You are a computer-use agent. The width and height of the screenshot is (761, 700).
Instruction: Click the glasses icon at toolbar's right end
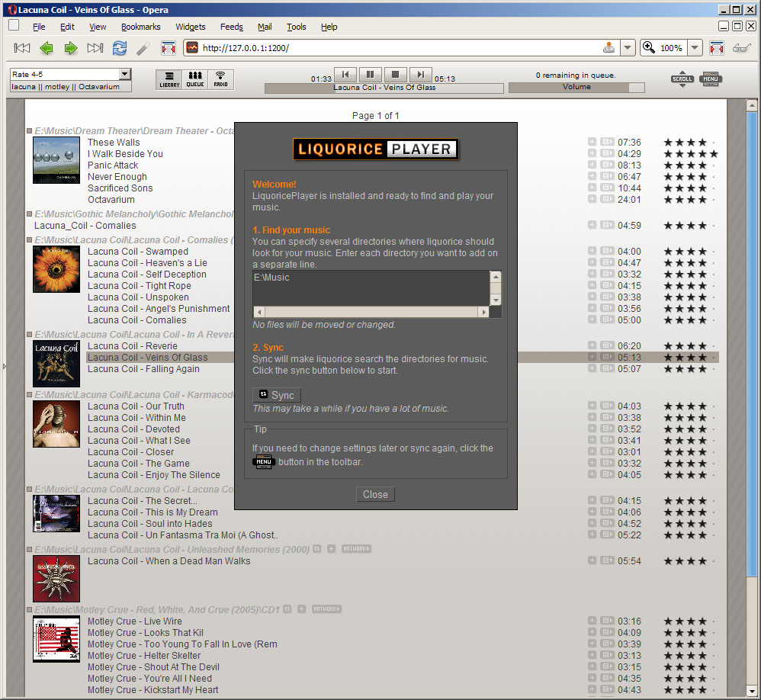pyautogui.click(x=742, y=47)
